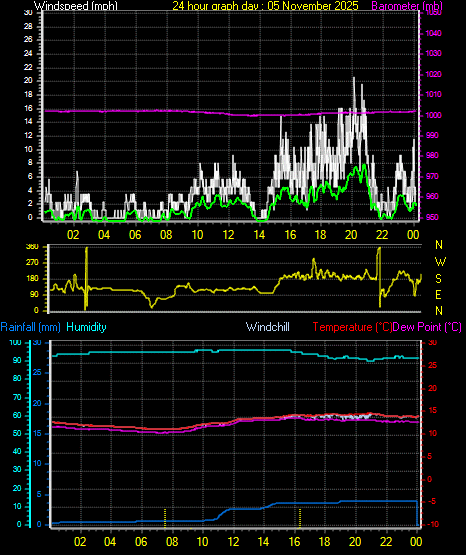Select the magenta 'Dew Point (°C)' legend label
The height and width of the screenshot is (555, 466).
point(427,327)
